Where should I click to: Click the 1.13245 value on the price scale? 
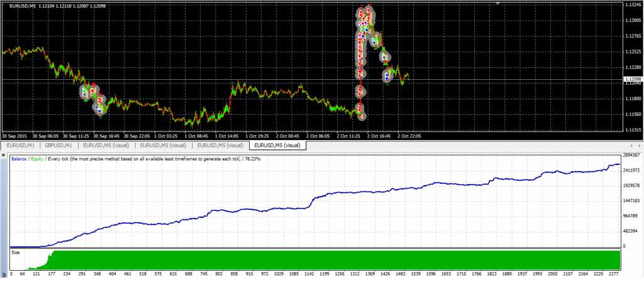[x=632, y=5]
